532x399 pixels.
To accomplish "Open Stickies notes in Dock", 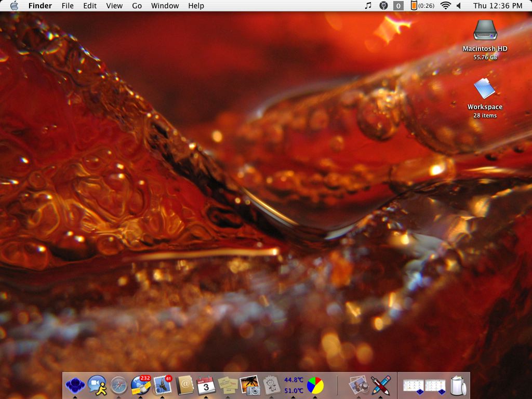I will pos(228,385).
